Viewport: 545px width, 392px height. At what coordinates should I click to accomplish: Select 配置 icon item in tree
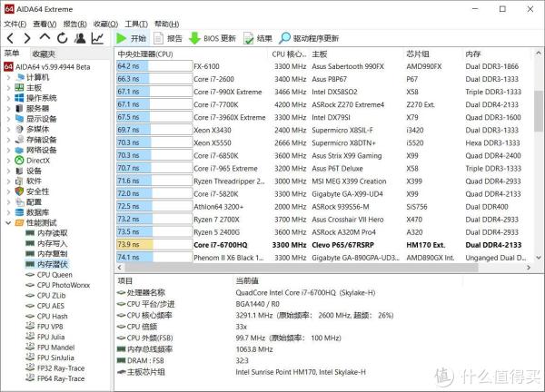(x=19, y=201)
